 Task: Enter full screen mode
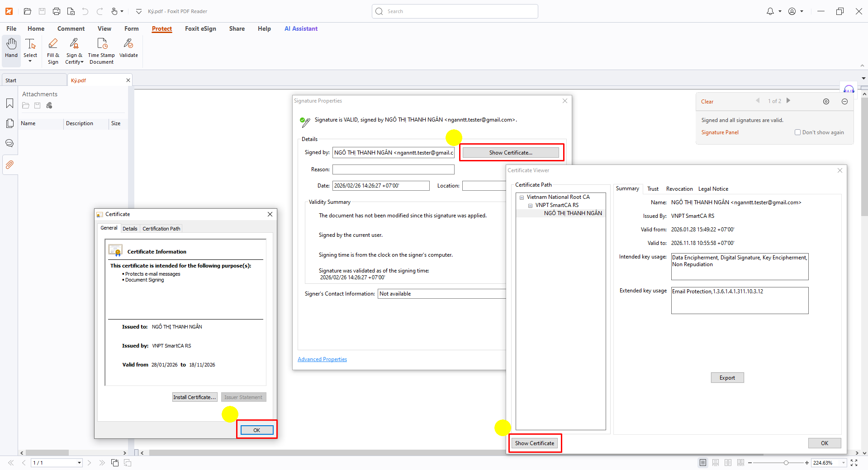(x=854, y=463)
